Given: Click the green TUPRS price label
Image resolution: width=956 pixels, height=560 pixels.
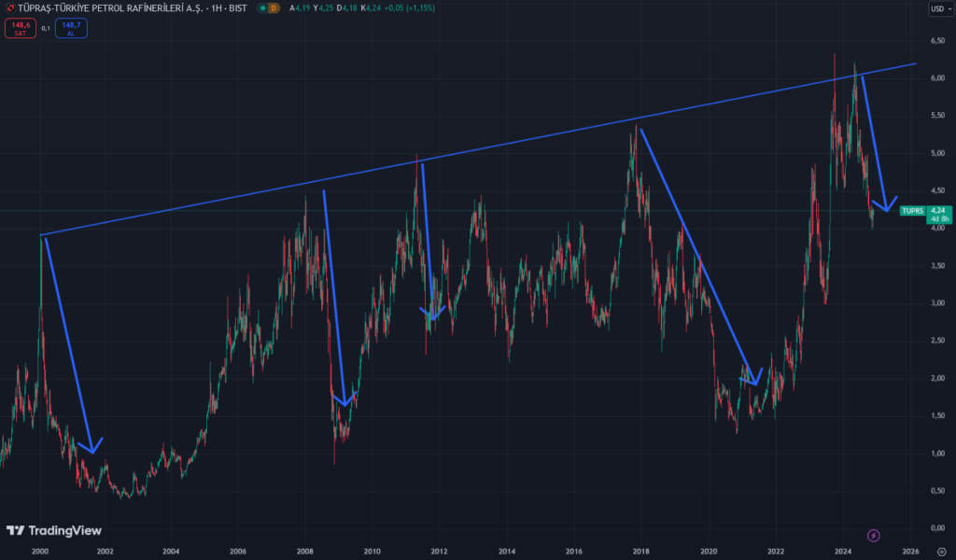Looking at the screenshot, I should (912, 211).
